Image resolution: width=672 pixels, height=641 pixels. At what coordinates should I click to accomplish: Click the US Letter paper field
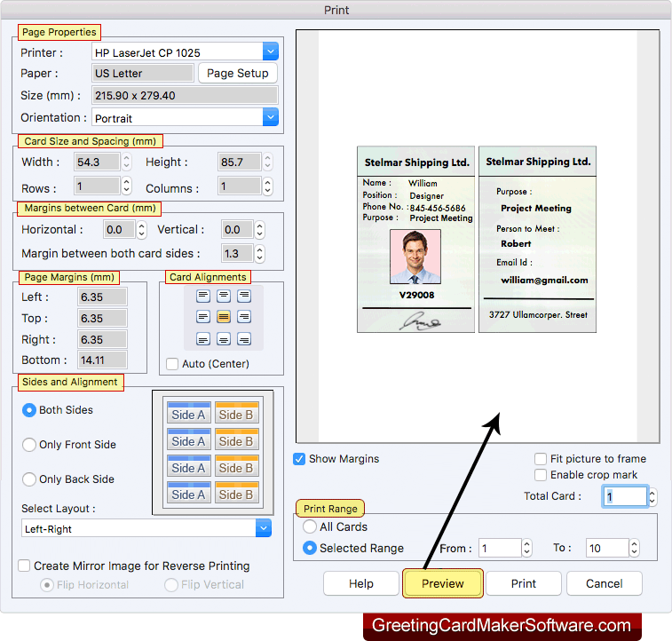tap(143, 74)
